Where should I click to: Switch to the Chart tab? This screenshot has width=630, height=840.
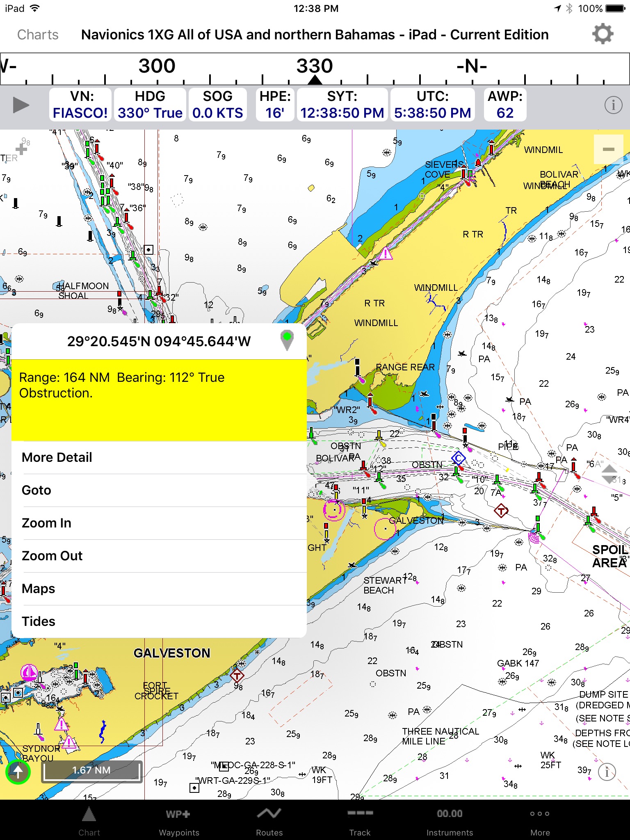point(89,821)
